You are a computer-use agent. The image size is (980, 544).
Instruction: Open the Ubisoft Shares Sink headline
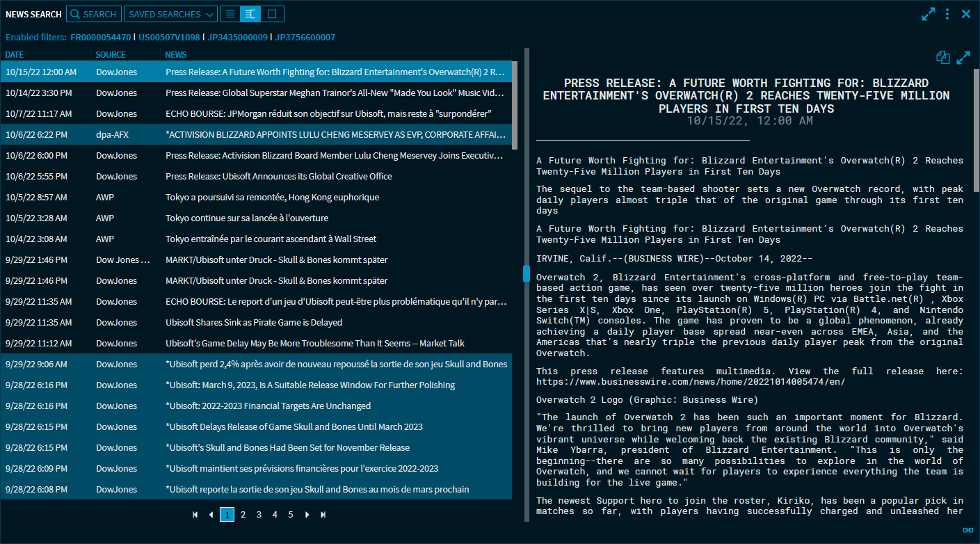coord(254,322)
